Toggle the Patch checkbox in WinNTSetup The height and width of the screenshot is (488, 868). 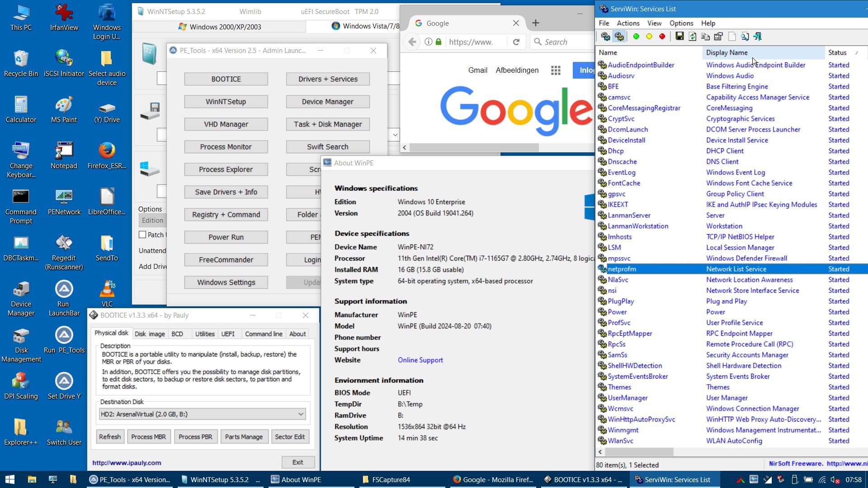click(142, 235)
